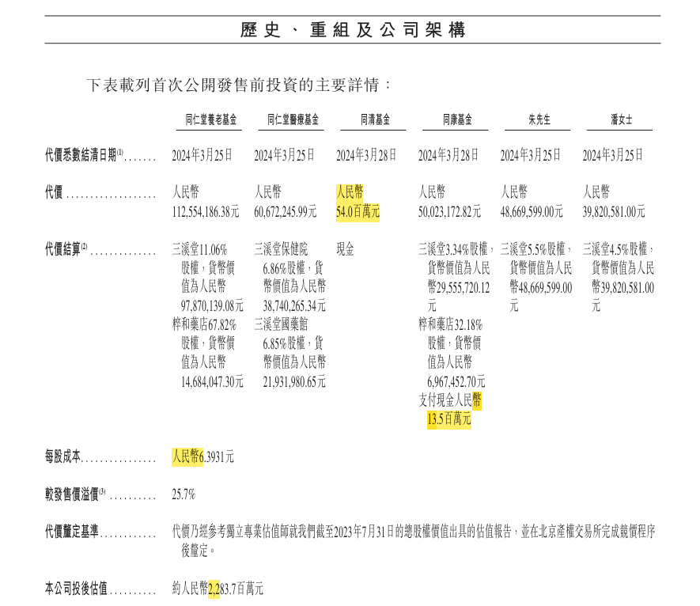Click column header 同康基金

click(x=457, y=119)
